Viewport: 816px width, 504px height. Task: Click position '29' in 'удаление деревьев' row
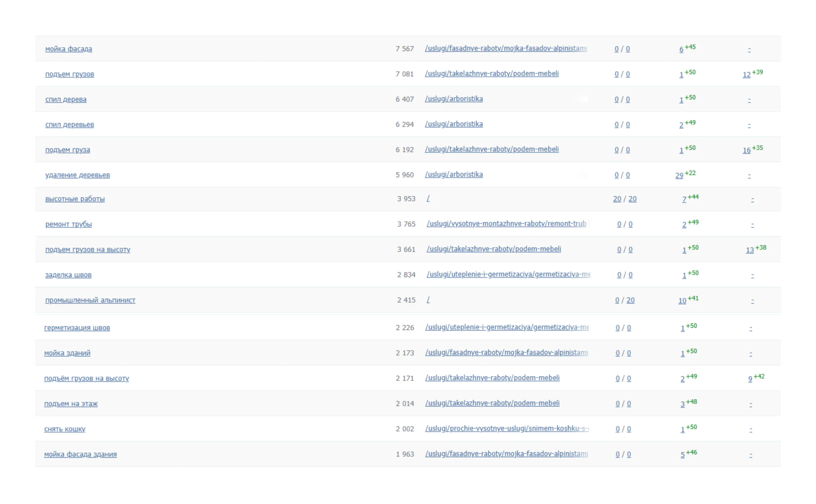pyautogui.click(x=679, y=176)
